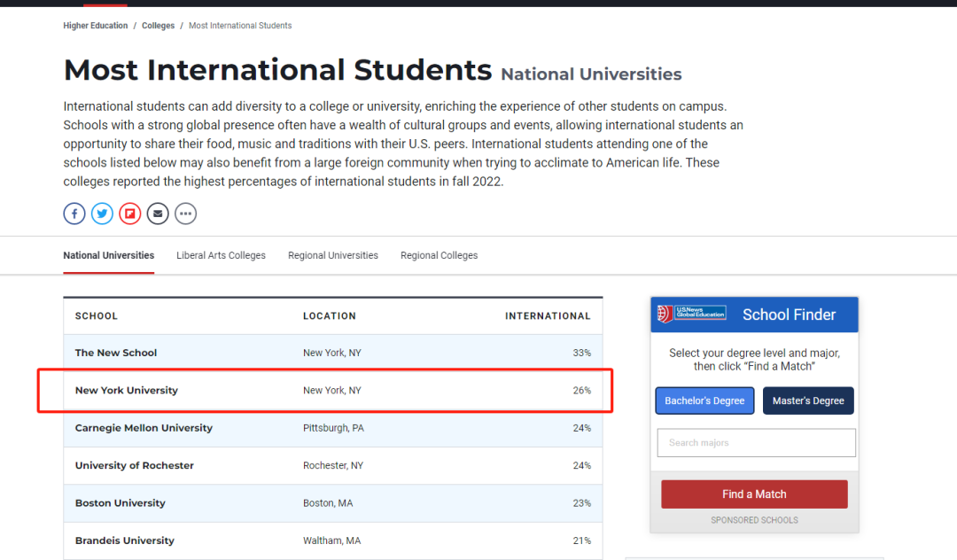Click the 26% value for New York University
The height and width of the screenshot is (560, 957).
click(581, 391)
